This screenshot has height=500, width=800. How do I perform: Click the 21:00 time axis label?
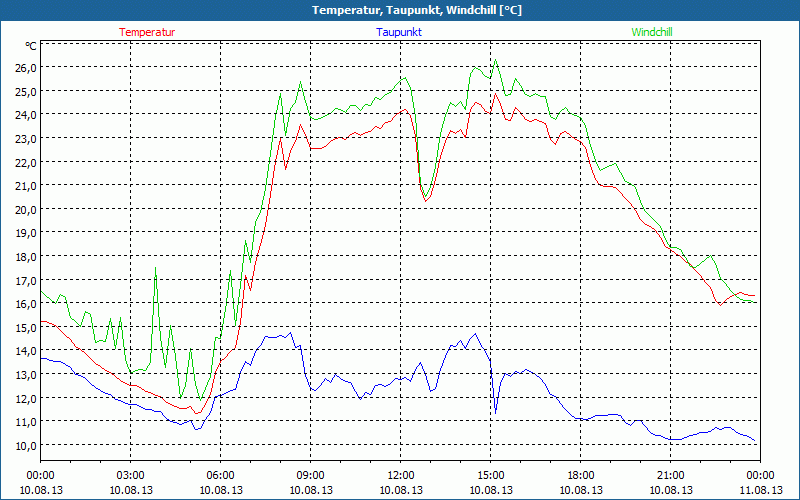coord(670,476)
